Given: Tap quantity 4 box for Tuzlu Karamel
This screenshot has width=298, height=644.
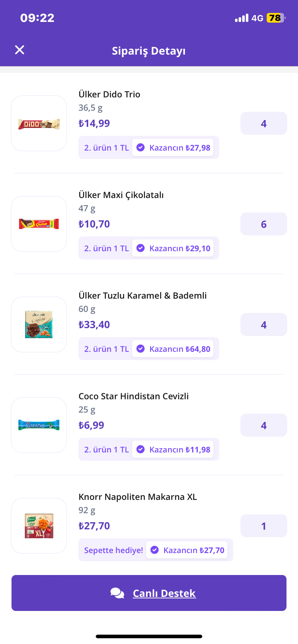Looking at the screenshot, I should coord(264,325).
